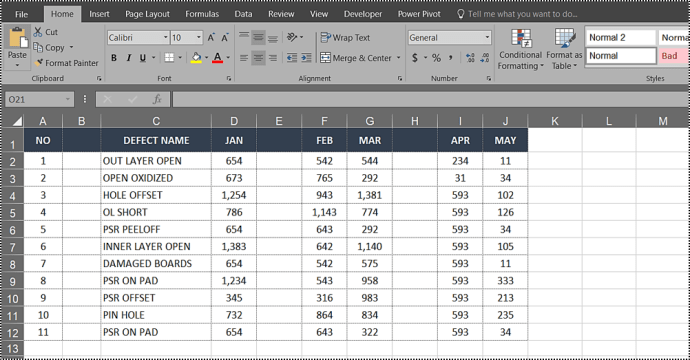Apply the Accounting dollar format
This screenshot has height=360, width=690.
[x=415, y=58]
